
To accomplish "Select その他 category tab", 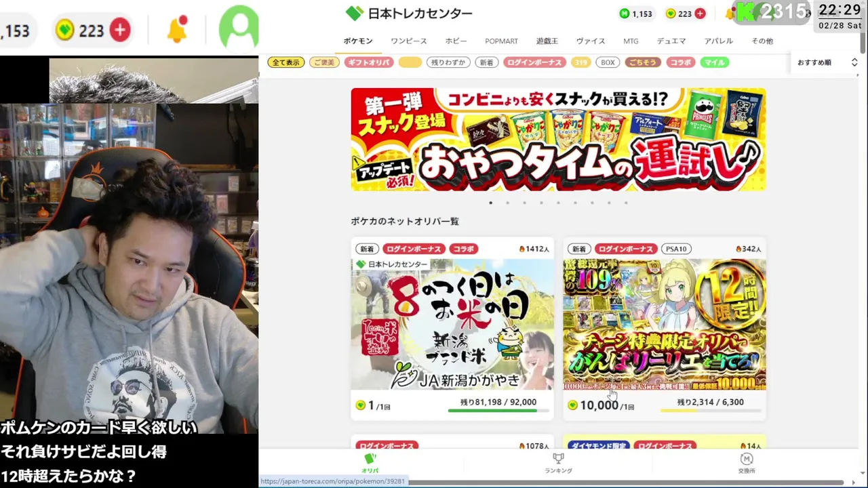I will 762,41.
